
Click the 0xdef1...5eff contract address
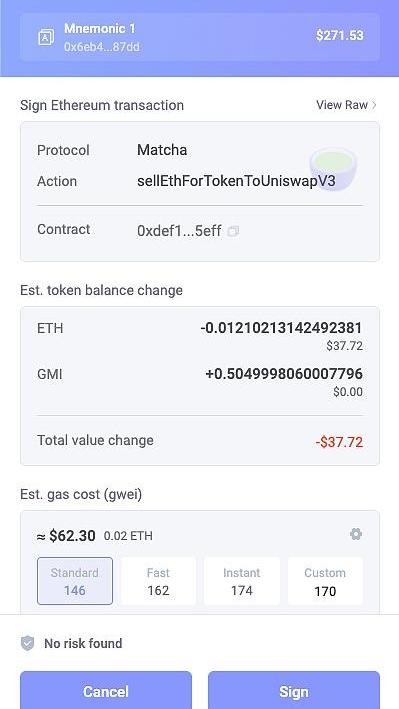tap(179, 231)
